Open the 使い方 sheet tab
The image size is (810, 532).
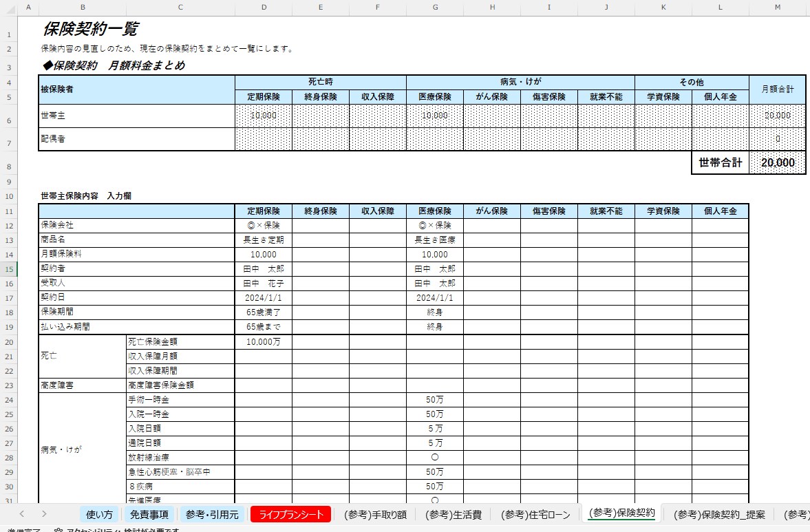(x=99, y=514)
